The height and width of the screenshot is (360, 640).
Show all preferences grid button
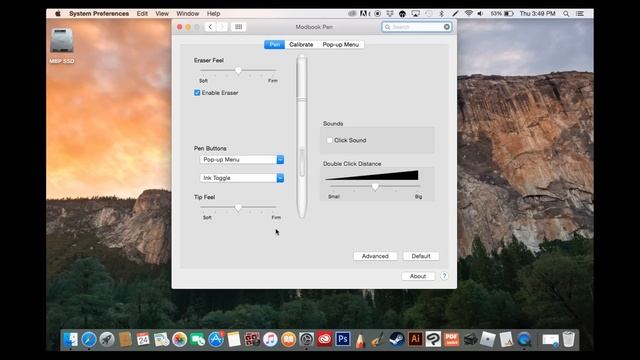pyautogui.click(x=238, y=27)
